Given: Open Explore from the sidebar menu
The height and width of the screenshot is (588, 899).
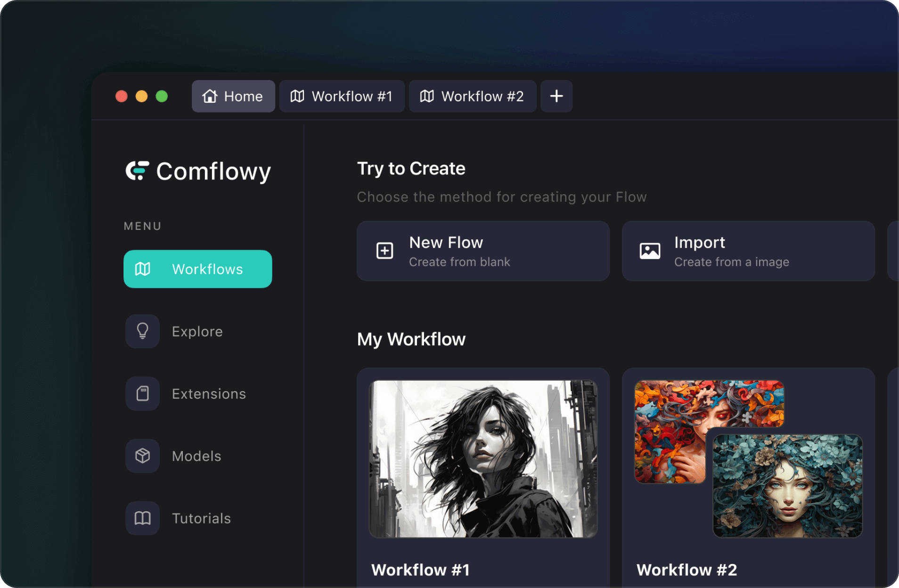Looking at the screenshot, I should point(174,331).
